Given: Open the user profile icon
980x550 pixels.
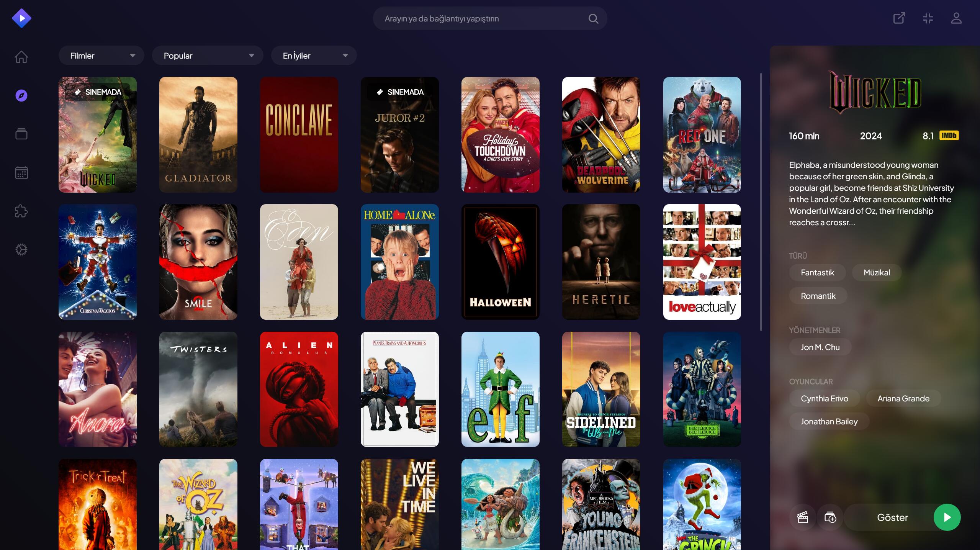Looking at the screenshot, I should (956, 18).
